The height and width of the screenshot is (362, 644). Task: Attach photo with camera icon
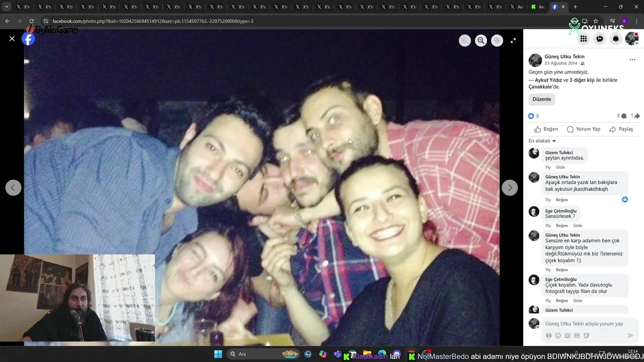[568, 336]
